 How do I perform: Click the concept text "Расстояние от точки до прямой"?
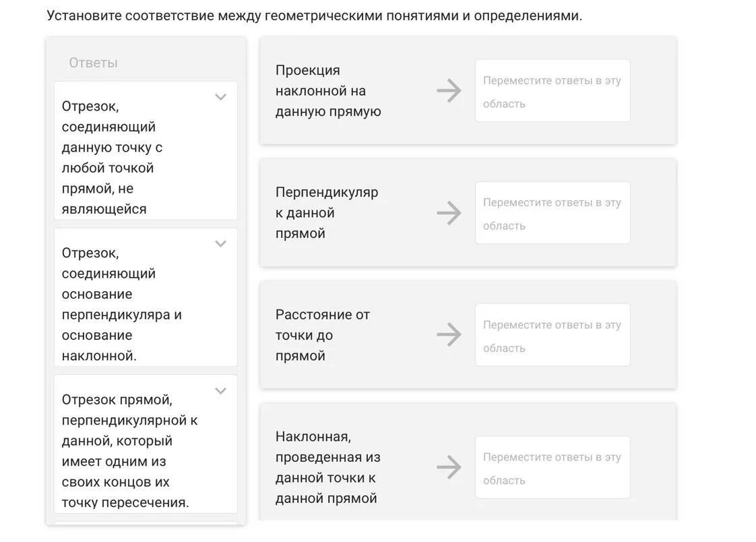tap(323, 335)
